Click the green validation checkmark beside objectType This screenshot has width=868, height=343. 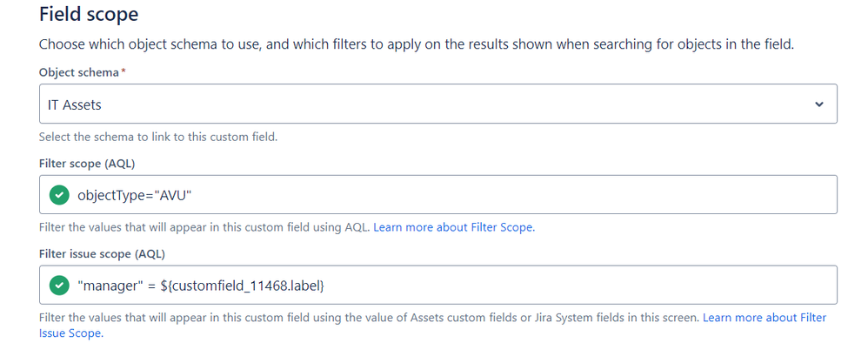(59, 194)
